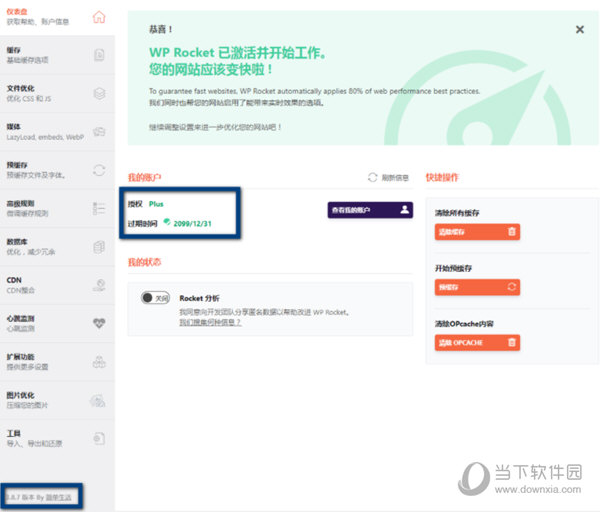600x512 pixels.
Task: Click the cache page file icon
Action: click(99, 55)
